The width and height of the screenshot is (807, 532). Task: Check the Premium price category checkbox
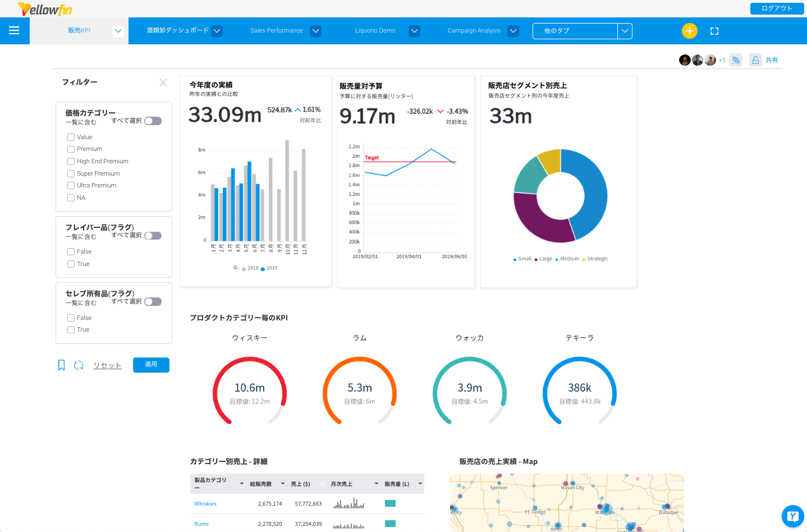coord(71,149)
